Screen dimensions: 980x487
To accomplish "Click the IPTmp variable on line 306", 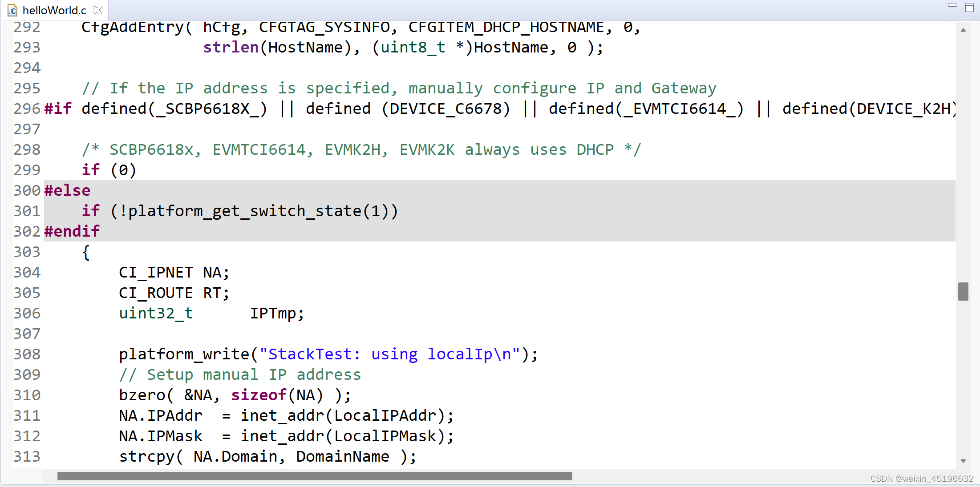I will [x=273, y=314].
